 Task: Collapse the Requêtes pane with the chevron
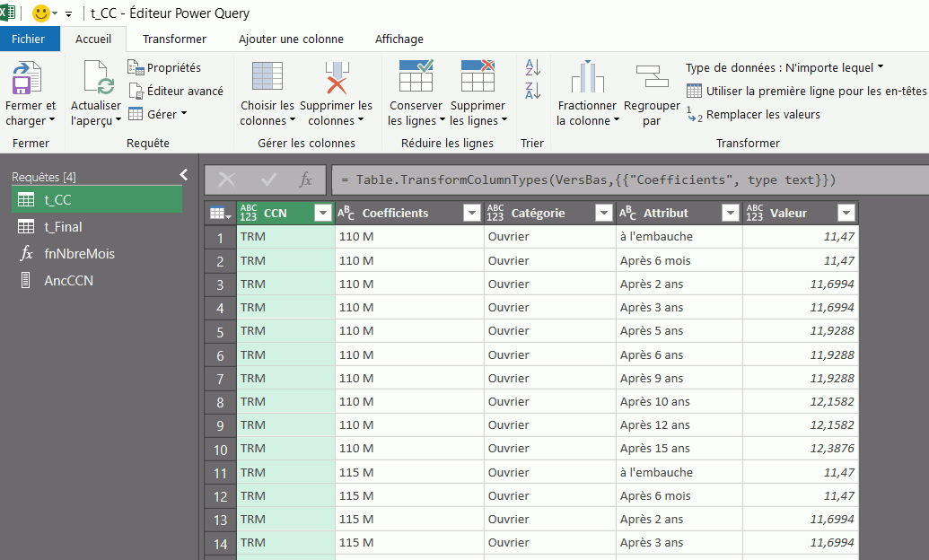(184, 175)
